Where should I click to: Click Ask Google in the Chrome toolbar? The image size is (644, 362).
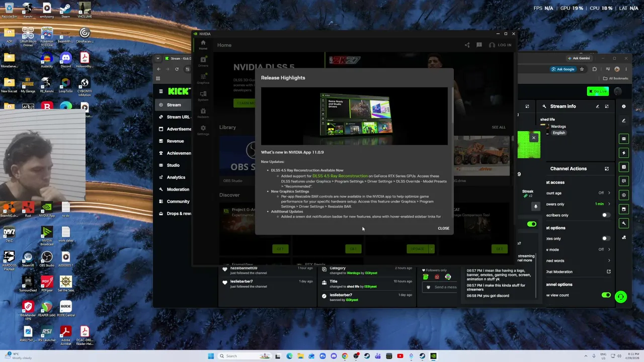pyautogui.click(x=562, y=69)
